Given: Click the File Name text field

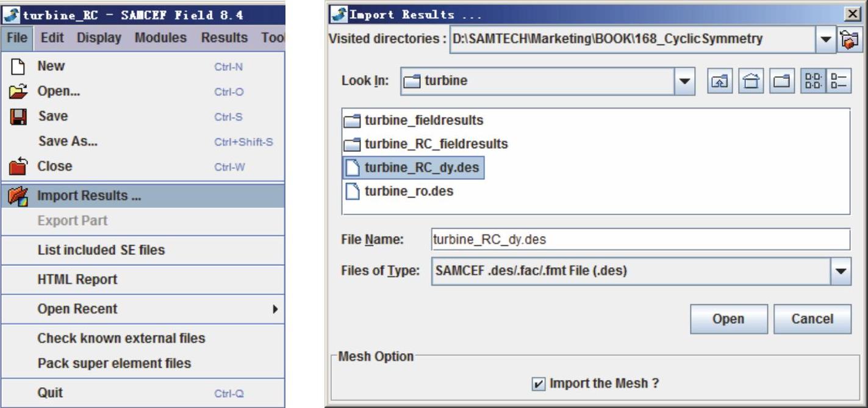Looking at the screenshot, I should 639,240.
